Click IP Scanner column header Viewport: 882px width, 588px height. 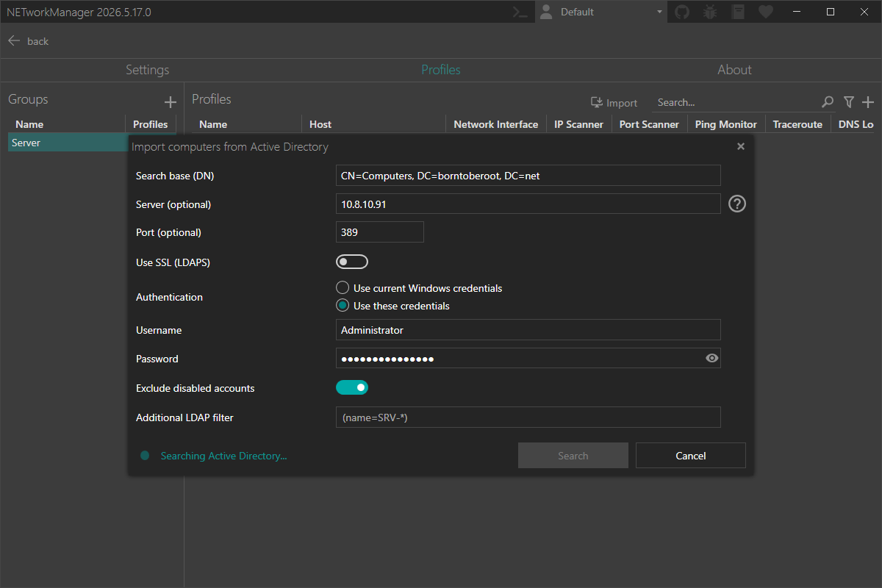(x=579, y=124)
